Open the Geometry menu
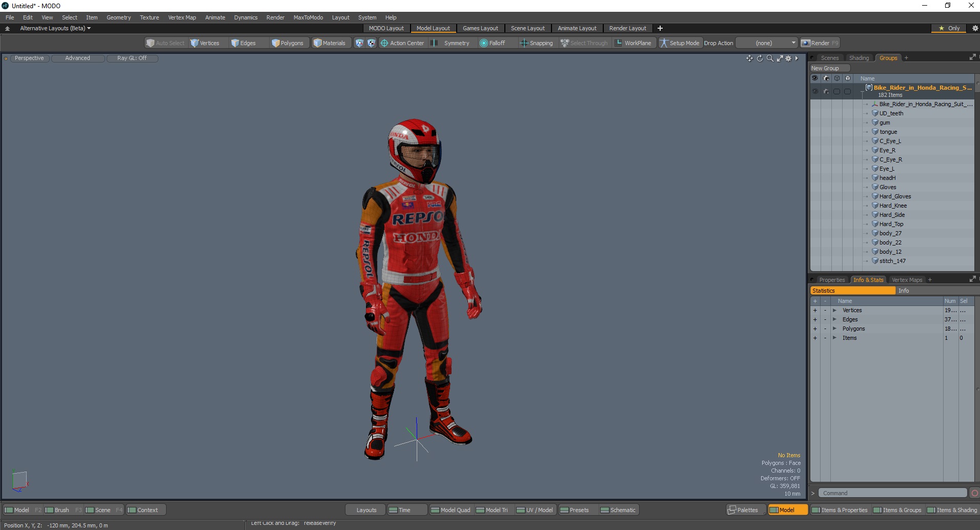Screen dimensions: 980x530 118,17
